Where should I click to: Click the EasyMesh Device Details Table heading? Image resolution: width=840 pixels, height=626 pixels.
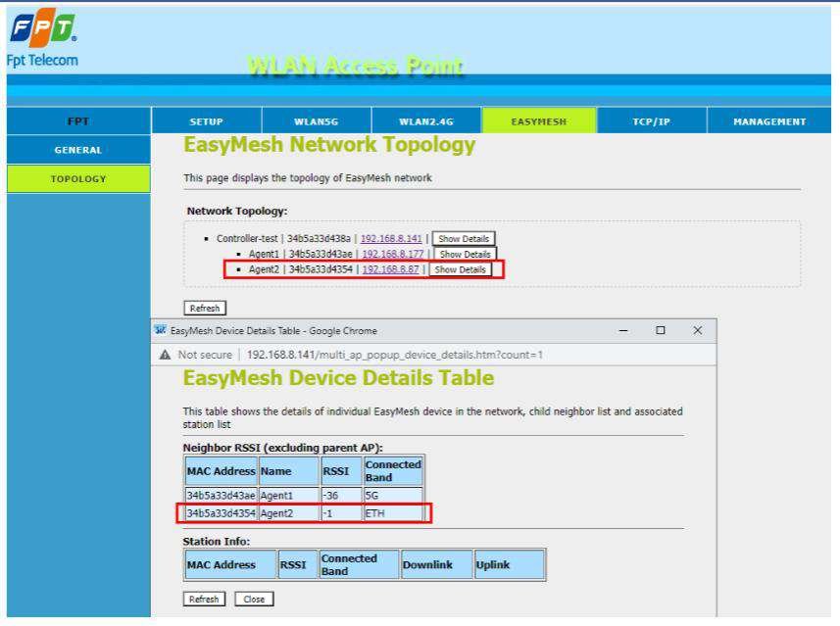(338, 378)
